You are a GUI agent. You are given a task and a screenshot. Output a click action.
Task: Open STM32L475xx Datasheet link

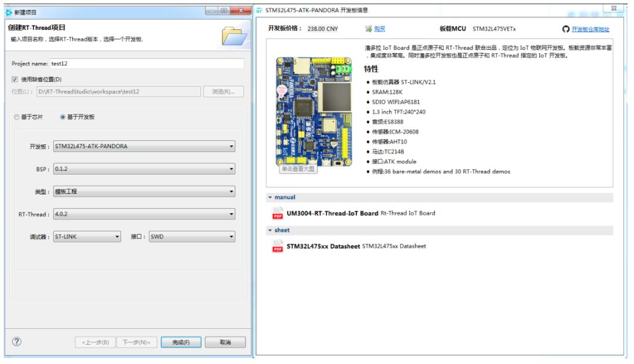point(323,246)
